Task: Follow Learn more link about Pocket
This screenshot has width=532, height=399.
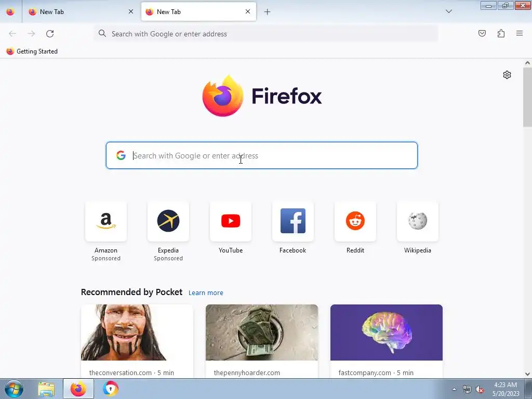Action: tap(206, 293)
